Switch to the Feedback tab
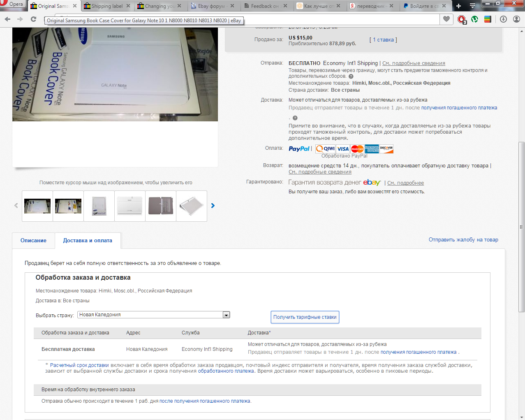The image size is (525, 420). point(265,6)
